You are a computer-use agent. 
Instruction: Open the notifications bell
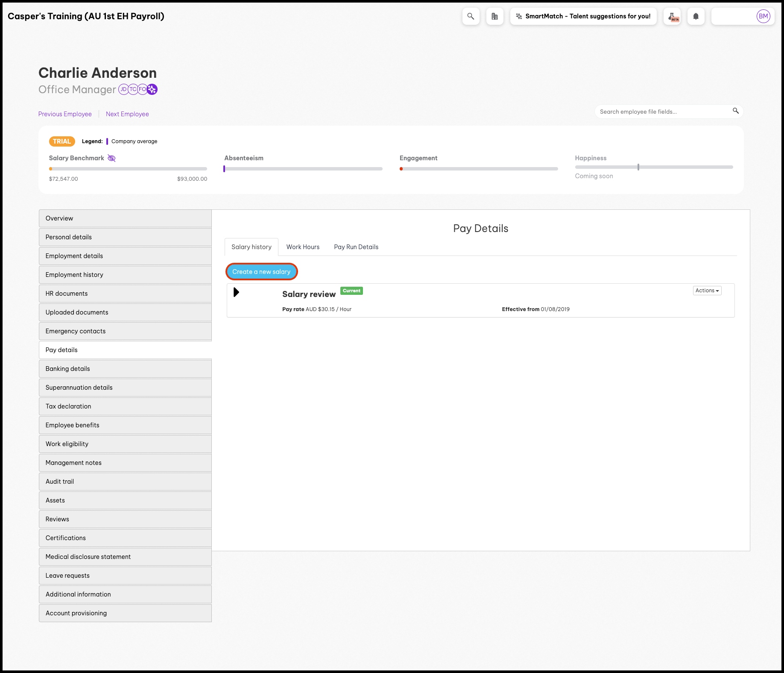[x=696, y=16]
